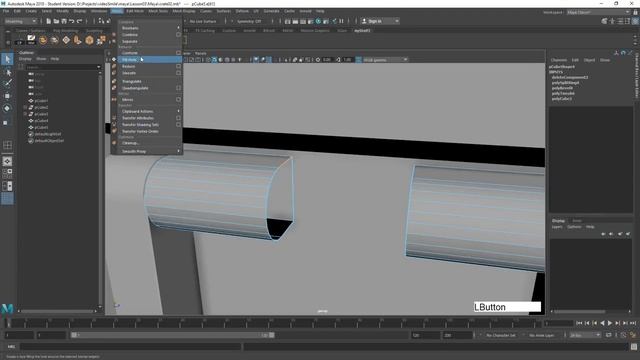This screenshot has height=360, width=640.
Task: Choose Cleanup... in Mesh menu
Action: pos(131,143)
